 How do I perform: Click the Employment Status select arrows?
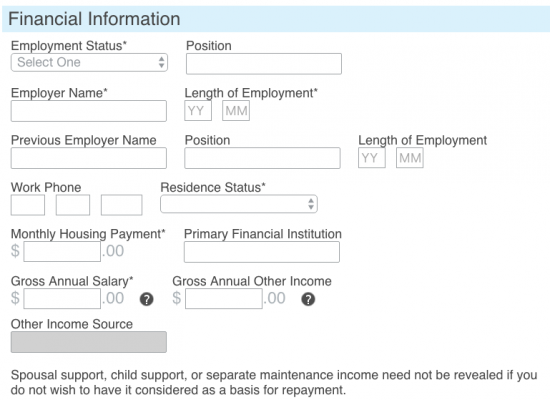[x=161, y=62]
